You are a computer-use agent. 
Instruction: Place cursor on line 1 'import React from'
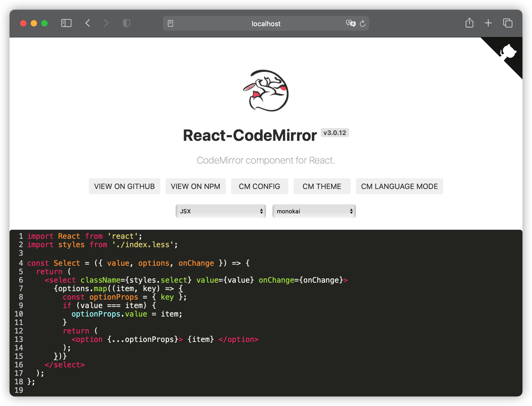point(65,236)
